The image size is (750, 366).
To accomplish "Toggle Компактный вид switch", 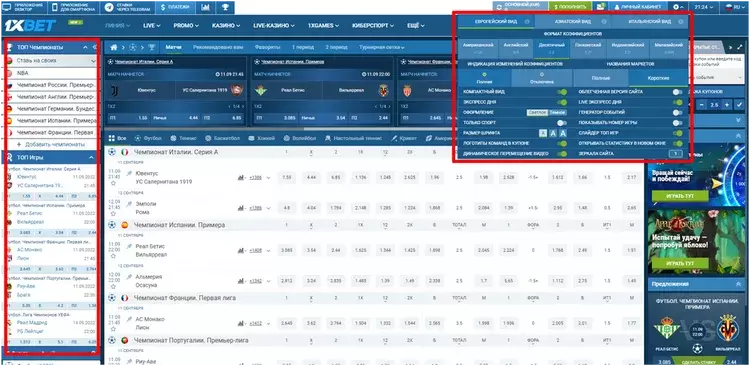I will (x=562, y=92).
